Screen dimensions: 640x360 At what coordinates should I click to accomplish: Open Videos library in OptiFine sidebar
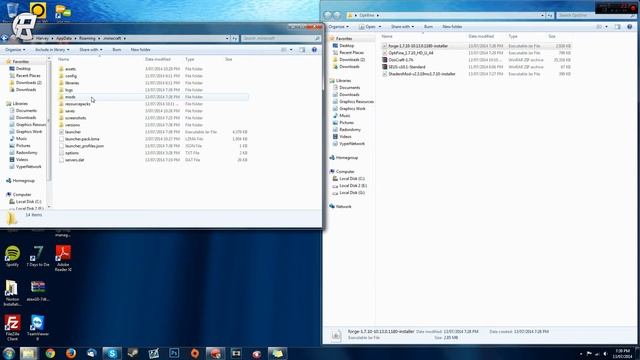click(345, 137)
